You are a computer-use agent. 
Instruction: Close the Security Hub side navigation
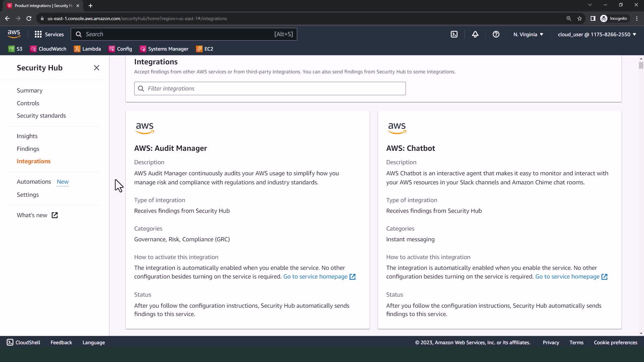pos(97,68)
